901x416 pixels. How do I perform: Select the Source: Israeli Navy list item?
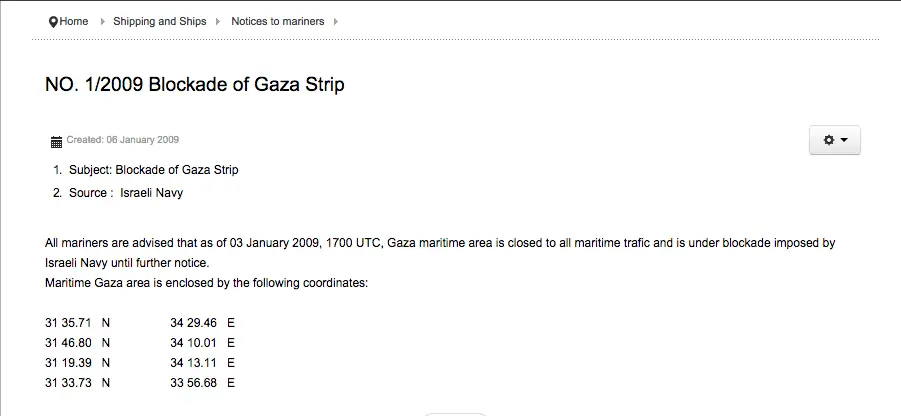click(125, 193)
